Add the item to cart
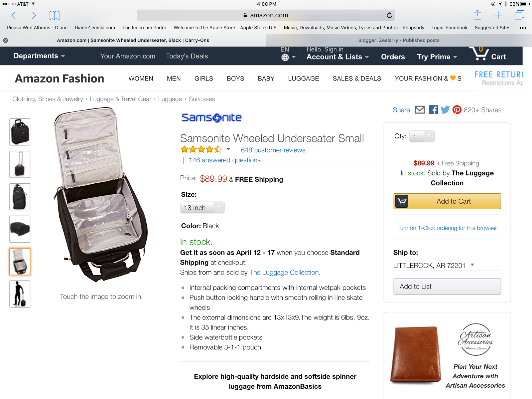The image size is (532, 399). [447, 201]
